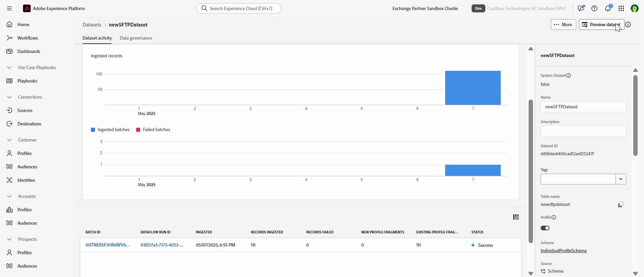Screen dimensions: 644x277
Task: Open dataflow run 93f257a3-7173-4033 link
Action: tap(162, 245)
